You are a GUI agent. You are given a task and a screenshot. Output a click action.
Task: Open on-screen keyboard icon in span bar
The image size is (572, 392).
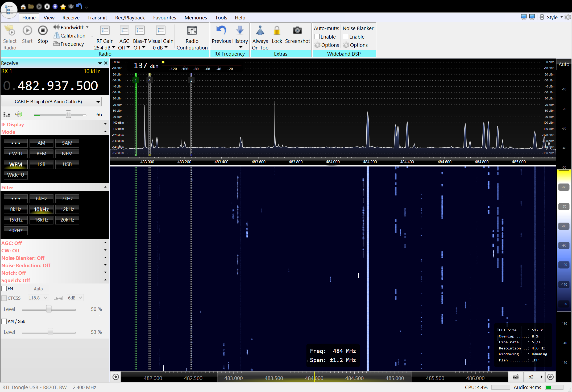click(x=516, y=377)
